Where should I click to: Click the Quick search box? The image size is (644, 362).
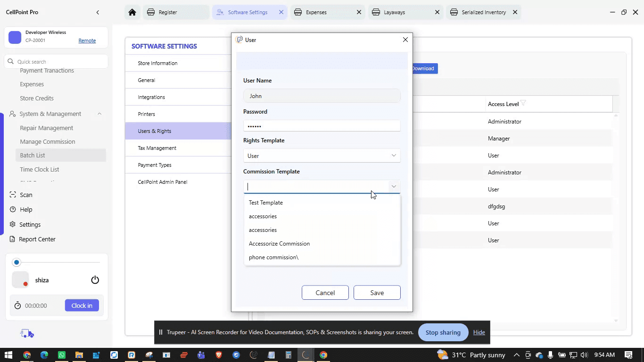[x=56, y=61]
